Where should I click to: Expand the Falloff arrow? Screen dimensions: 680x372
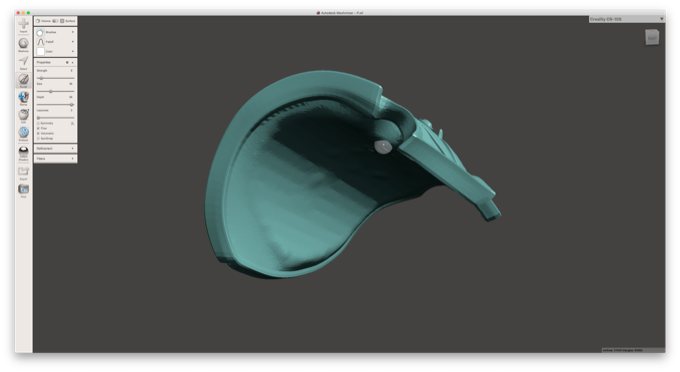click(72, 42)
